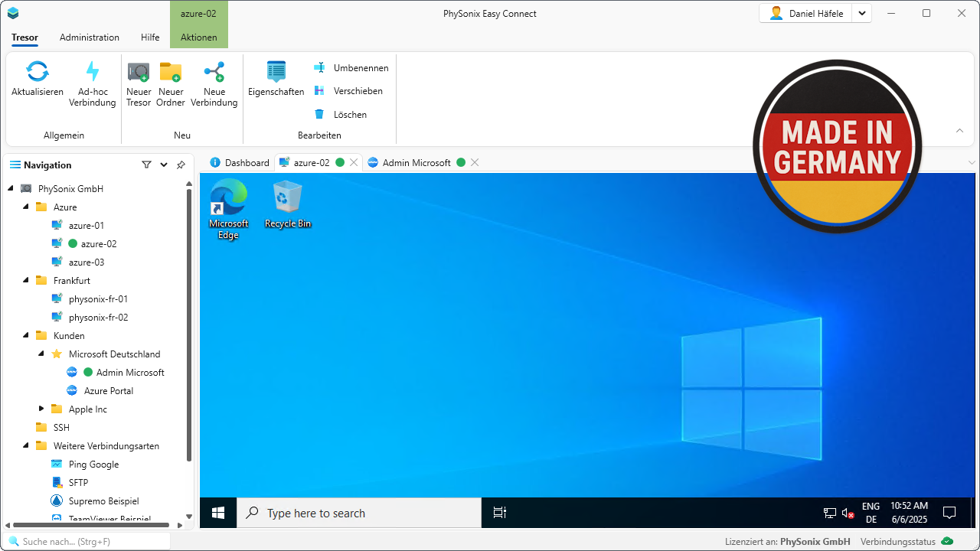Image resolution: width=980 pixels, height=551 pixels.
Task: Click the Verbindungsstatus green cloud icon
Action: pyautogui.click(x=948, y=542)
